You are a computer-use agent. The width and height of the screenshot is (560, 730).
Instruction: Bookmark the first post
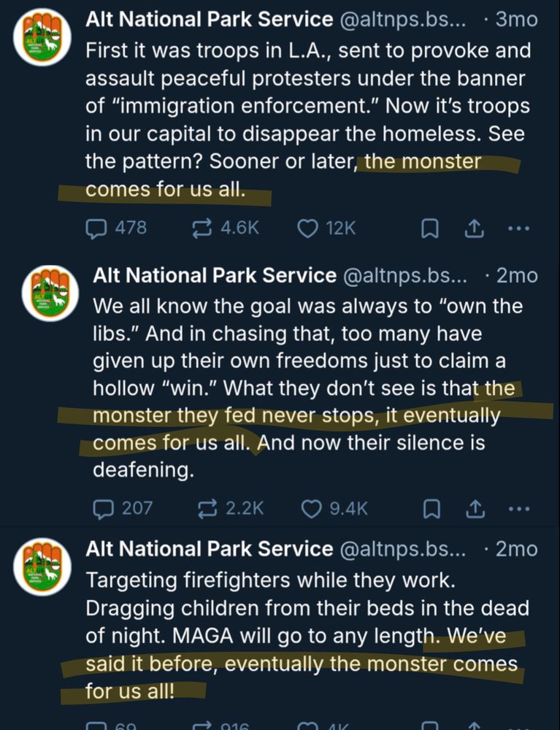430,228
